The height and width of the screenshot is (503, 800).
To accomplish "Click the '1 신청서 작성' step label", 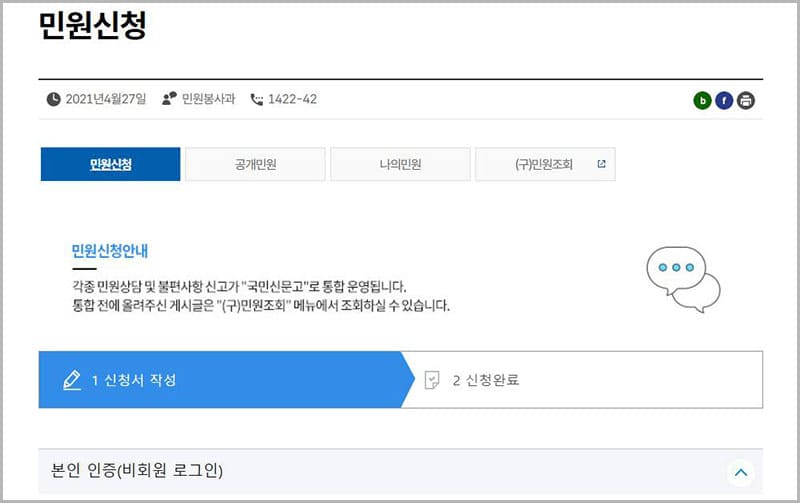I will [134, 380].
